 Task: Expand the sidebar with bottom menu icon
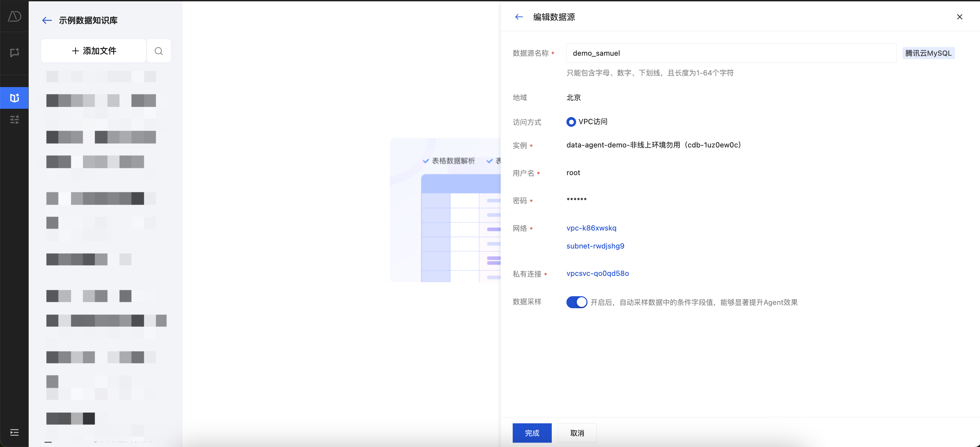[x=14, y=432]
